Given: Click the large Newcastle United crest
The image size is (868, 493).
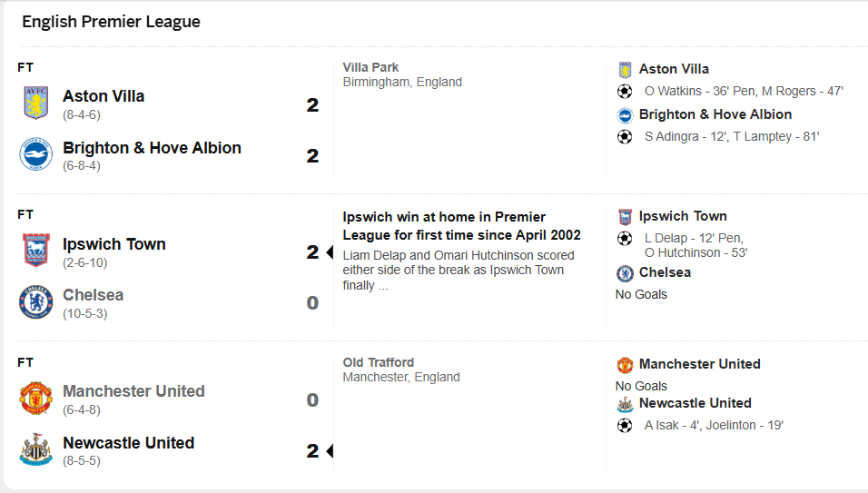Looking at the screenshot, I should pyautogui.click(x=36, y=450).
